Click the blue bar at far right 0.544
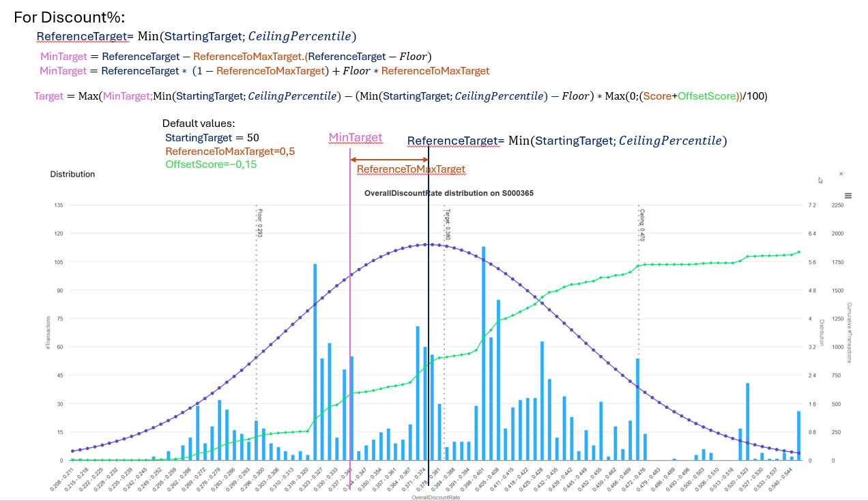868x501 pixels. click(x=798, y=435)
